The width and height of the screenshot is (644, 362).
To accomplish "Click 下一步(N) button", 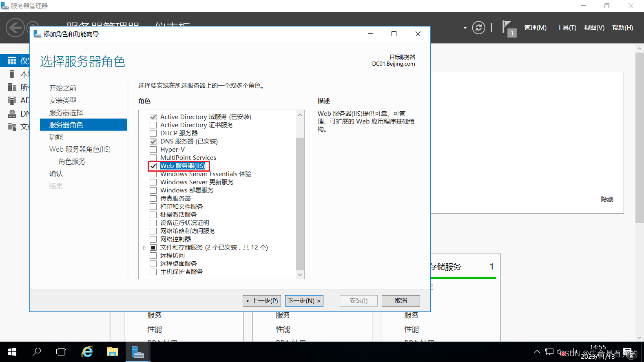I will tap(304, 301).
